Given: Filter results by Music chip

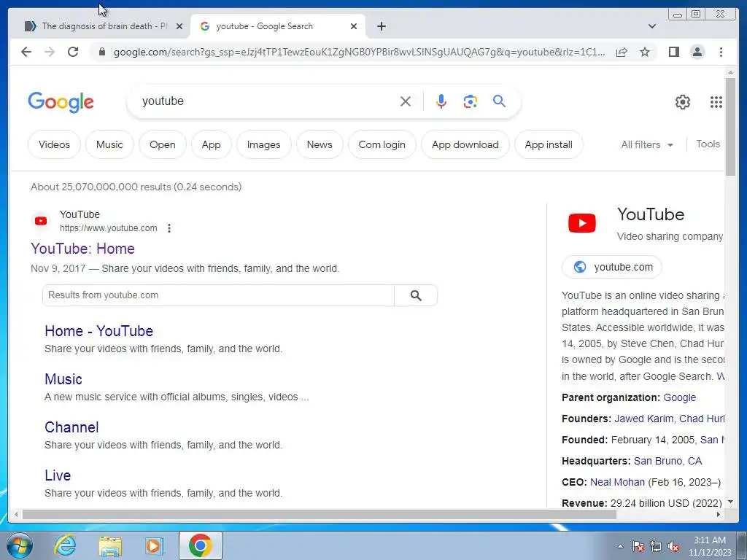Looking at the screenshot, I should pyautogui.click(x=109, y=144).
